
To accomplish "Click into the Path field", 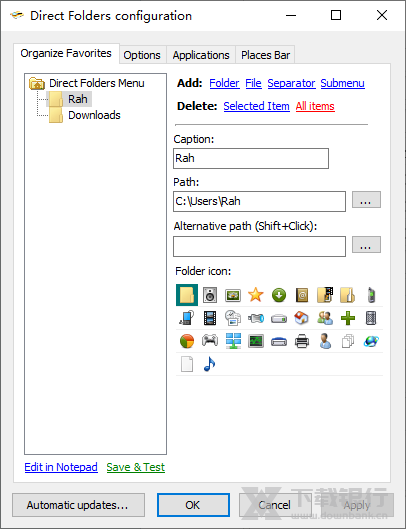I will (x=259, y=201).
